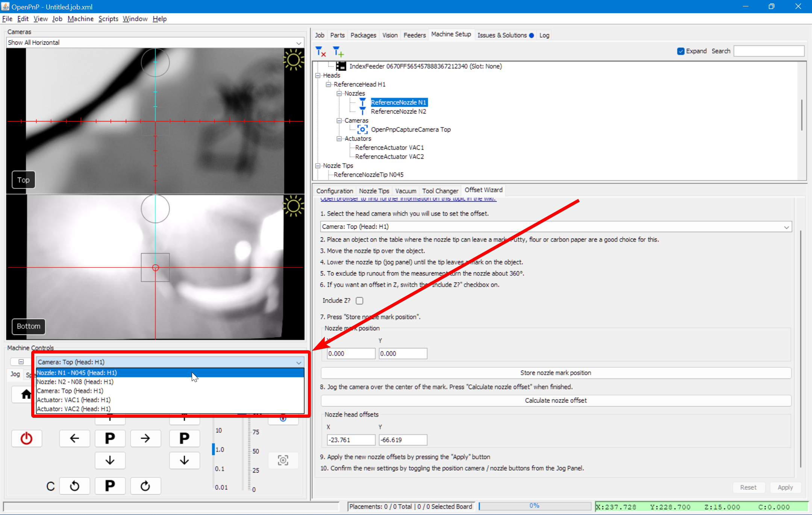Open the head camera selection dropdown in Offset Wizard
Viewport: 812px width, 515px height.
786,226
